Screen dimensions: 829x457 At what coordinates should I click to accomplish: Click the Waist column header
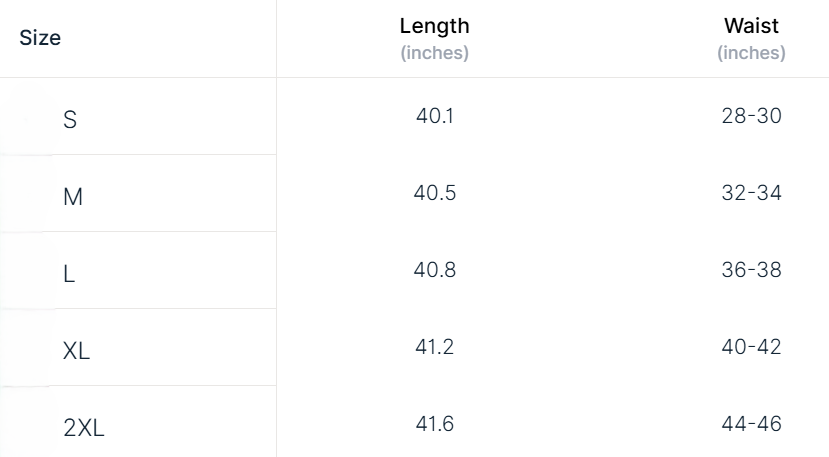751,25
